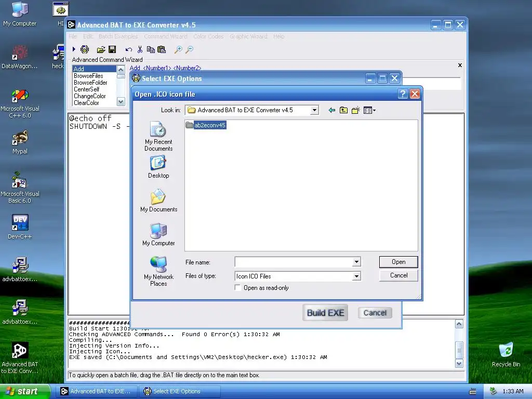
Task: Open My Recent Documents in places bar
Action: pos(158,136)
